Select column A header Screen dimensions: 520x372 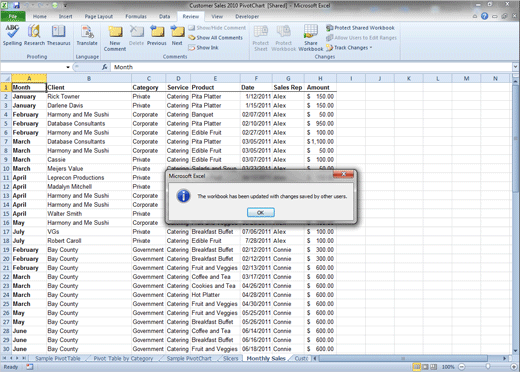pos(29,78)
